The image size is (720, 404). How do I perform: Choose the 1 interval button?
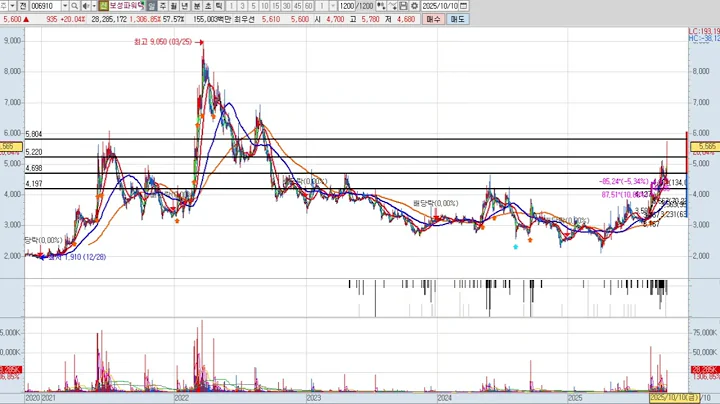tap(231, 6)
